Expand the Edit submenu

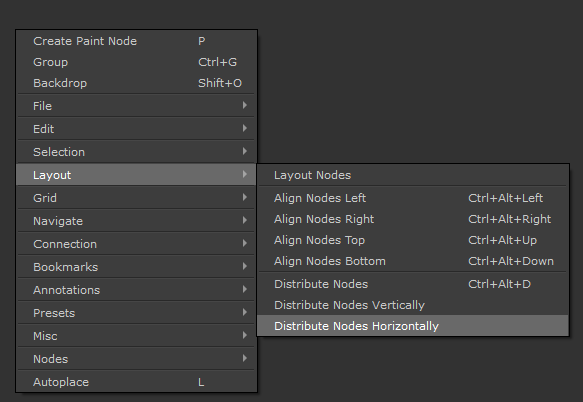click(136, 129)
